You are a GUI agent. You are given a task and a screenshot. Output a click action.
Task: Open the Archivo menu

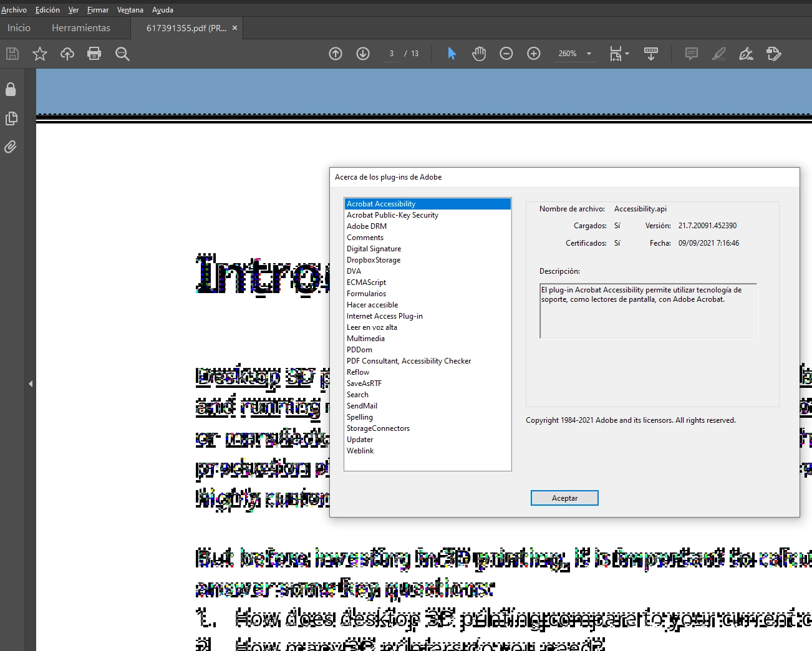point(14,10)
